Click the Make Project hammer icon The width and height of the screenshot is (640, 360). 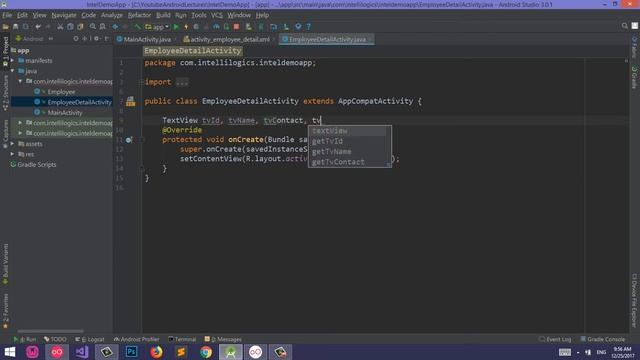(x=138, y=27)
